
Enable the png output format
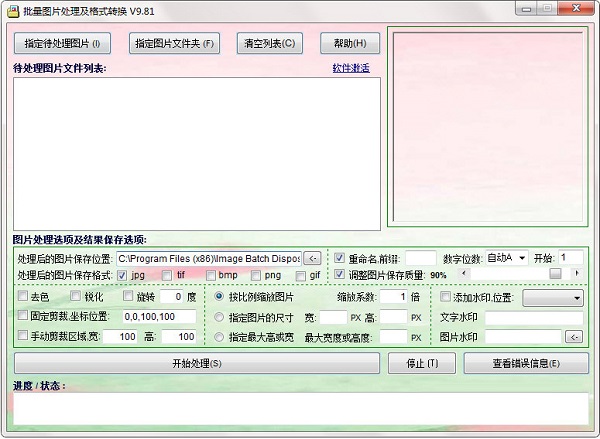pos(256,275)
